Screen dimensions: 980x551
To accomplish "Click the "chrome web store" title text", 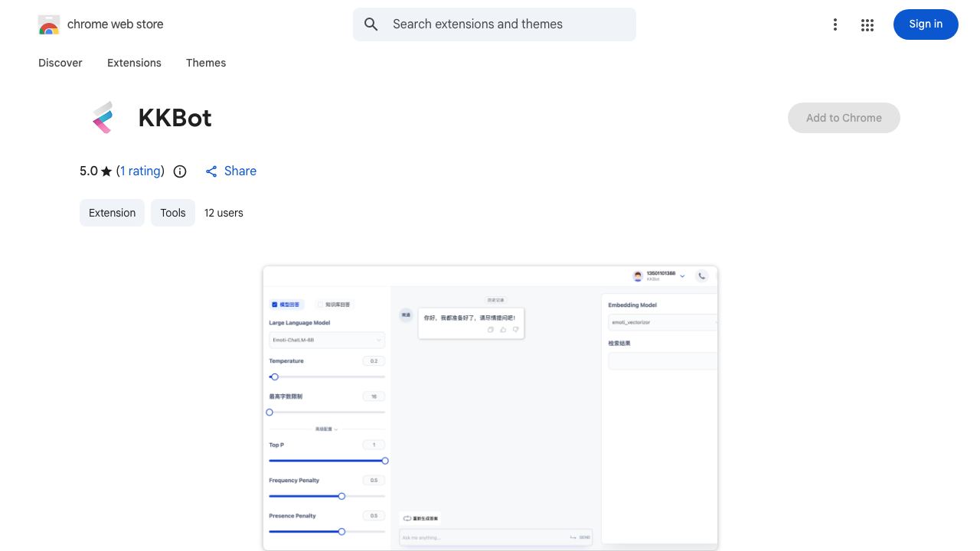I will [x=116, y=24].
